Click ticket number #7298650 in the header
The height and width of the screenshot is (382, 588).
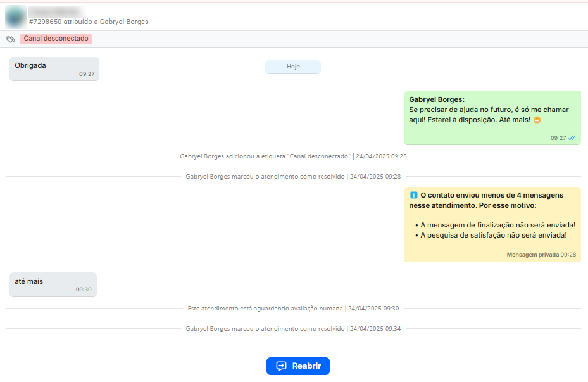pos(45,22)
